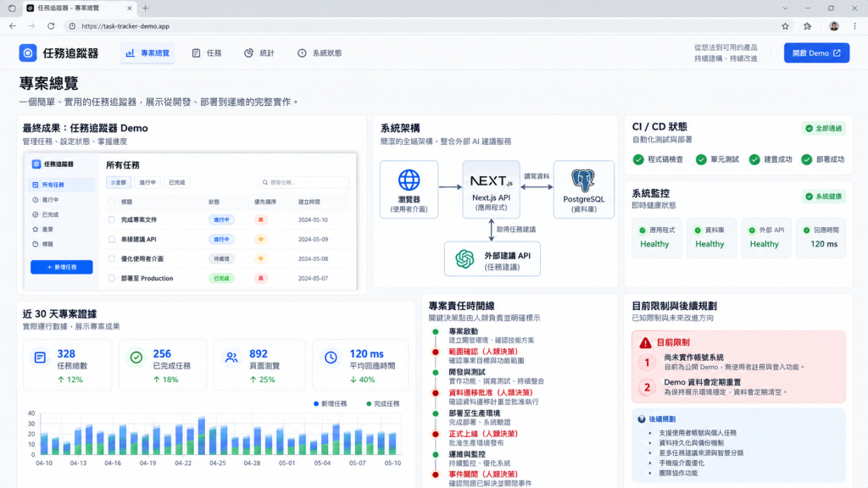Viewport: 868px width, 488px height.
Task: Click the red warning triangle beside 目前限制
Action: tap(645, 342)
